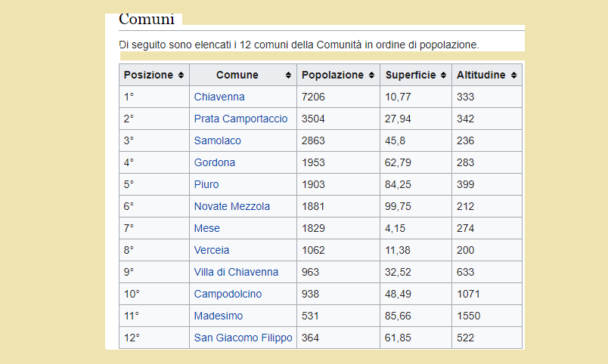Sort table by Posizione arrow icon

181,75
